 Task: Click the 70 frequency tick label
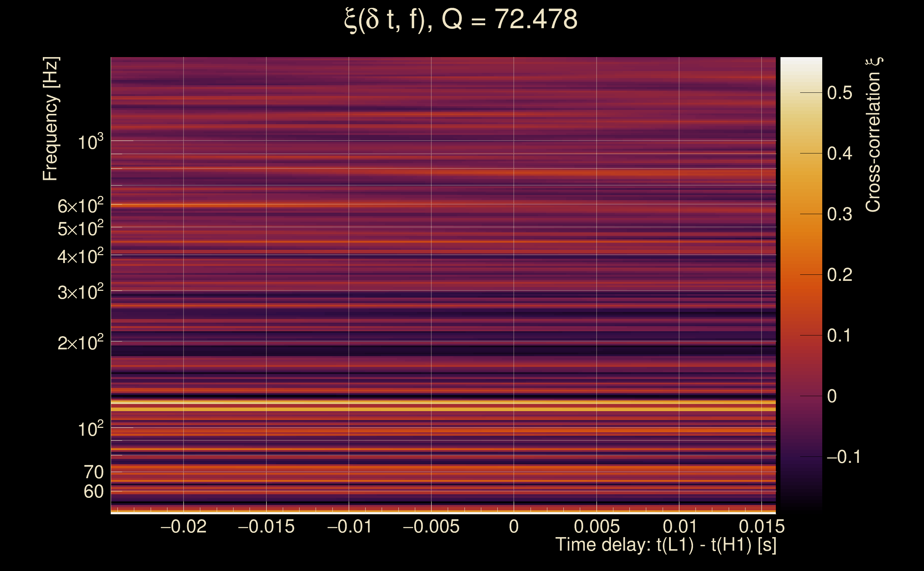point(94,473)
